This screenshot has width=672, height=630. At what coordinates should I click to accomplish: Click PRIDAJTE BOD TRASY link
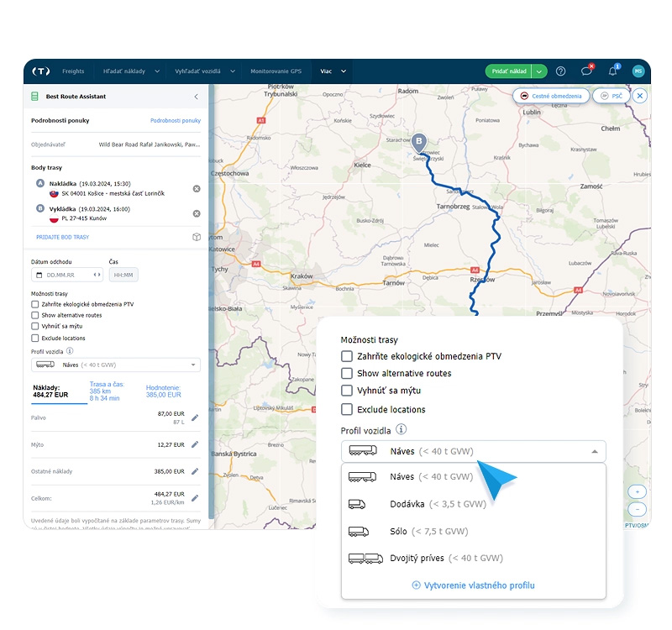[62, 237]
